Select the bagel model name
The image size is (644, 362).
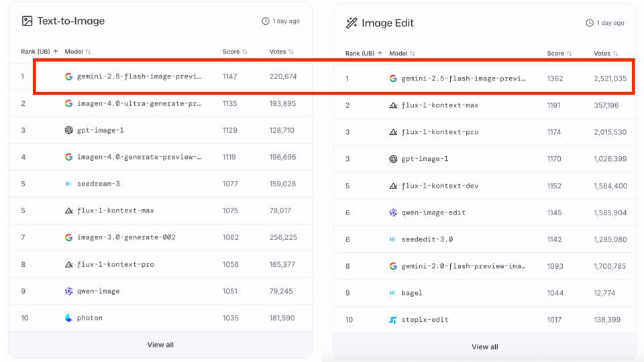412,293
